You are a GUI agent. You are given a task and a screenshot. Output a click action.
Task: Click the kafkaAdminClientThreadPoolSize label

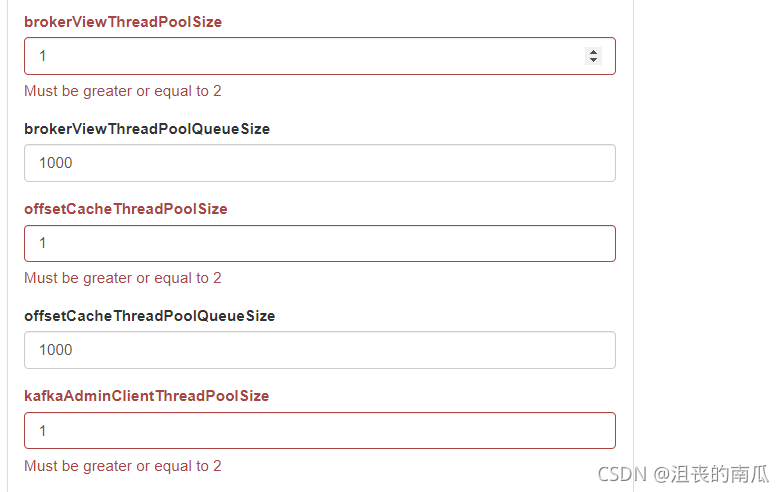click(x=147, y=396)
